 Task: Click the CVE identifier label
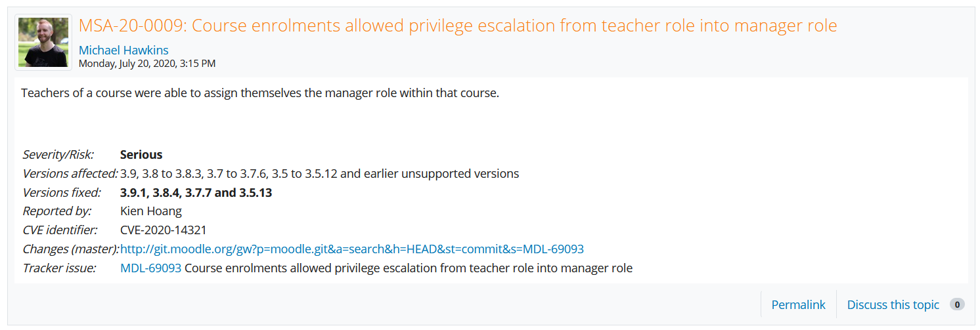pyautogui.click(x=60, y=230)
